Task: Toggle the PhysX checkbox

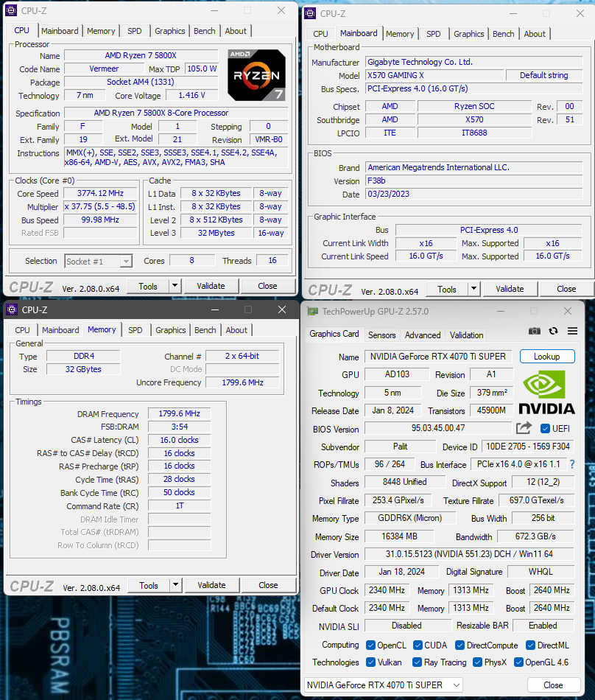Action: point(477,662)
